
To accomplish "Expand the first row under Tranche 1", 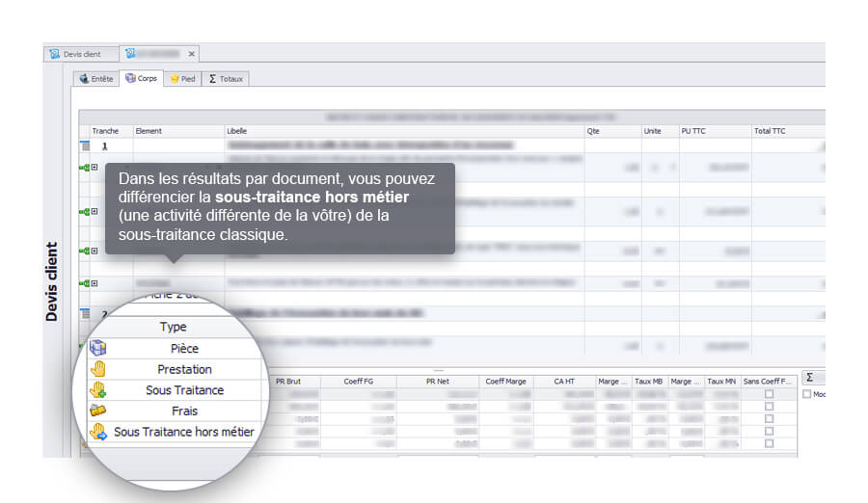I will tap(94, 168).
